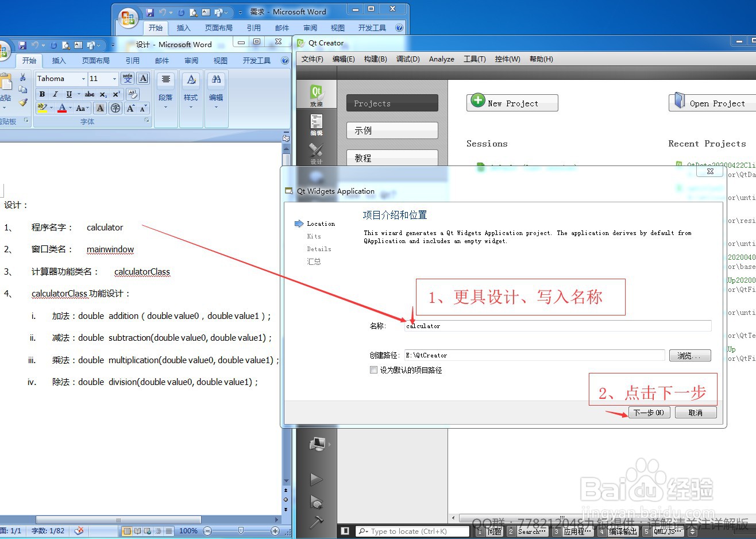Open 文件(F) menu in Qt Creator
Image resolution: width=756 pixels, height=539 pixels.
(x=313, y=59)
